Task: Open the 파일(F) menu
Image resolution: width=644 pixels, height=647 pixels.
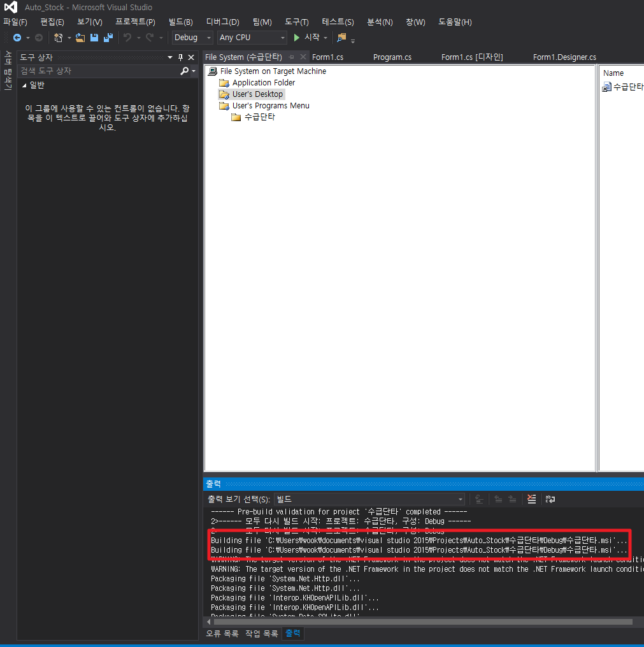Action: [15, 22]
